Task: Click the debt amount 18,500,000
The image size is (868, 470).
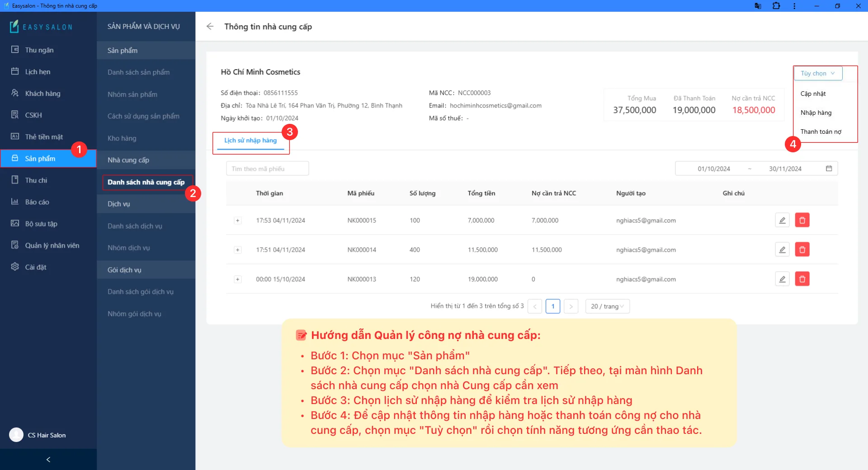Action: (x=754, y=110)
